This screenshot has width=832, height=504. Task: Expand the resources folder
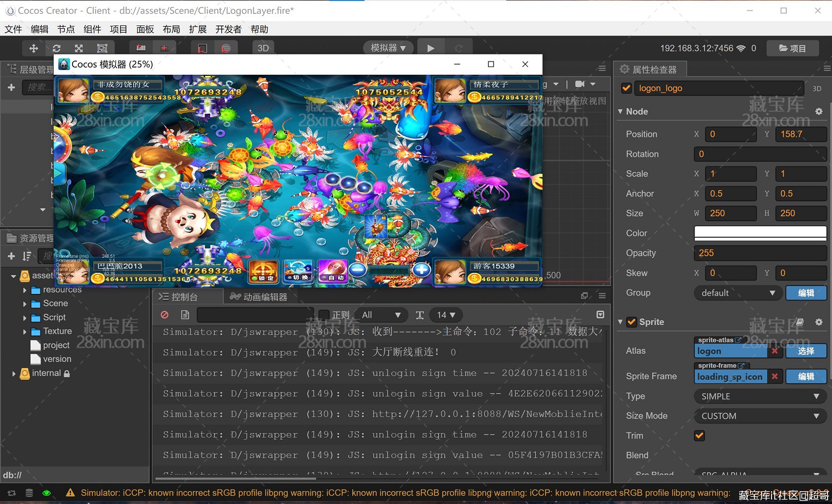click(x=24, y=290)
